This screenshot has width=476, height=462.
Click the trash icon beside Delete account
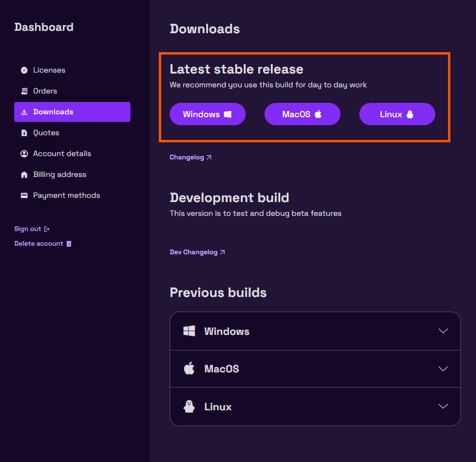coord(69,244)
